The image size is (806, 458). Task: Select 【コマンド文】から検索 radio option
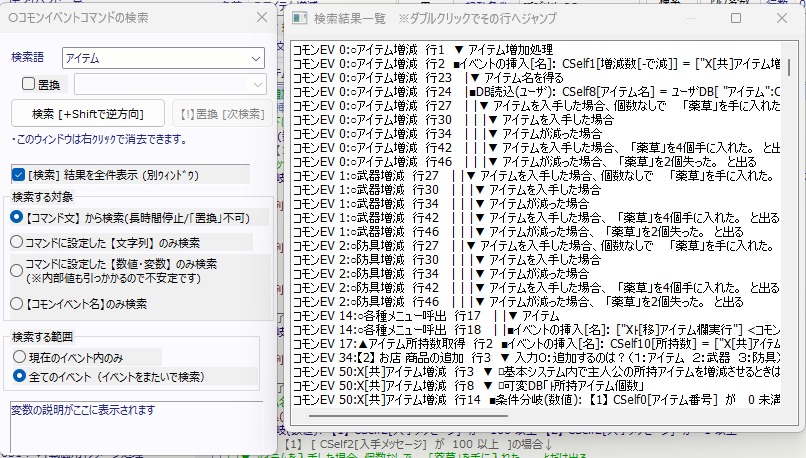(x=16, y=217)
